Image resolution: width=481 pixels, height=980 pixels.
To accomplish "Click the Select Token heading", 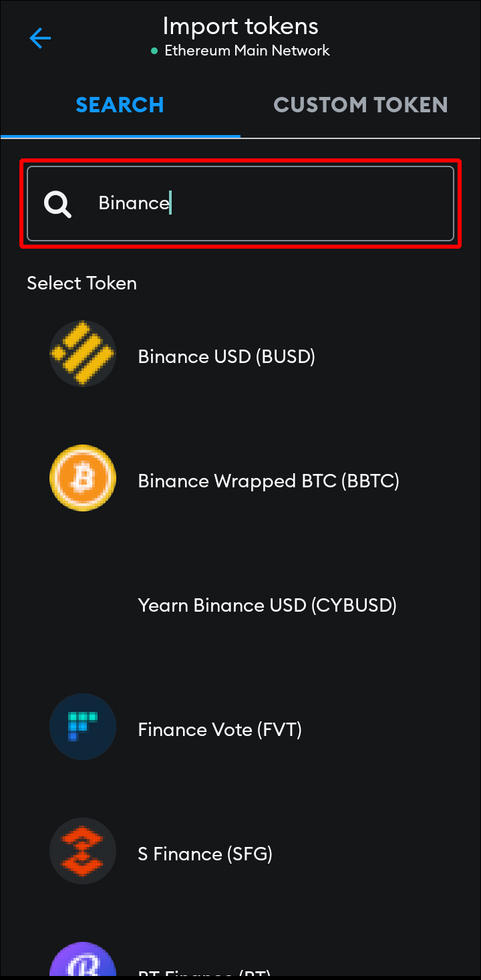I will coord(82,283).
